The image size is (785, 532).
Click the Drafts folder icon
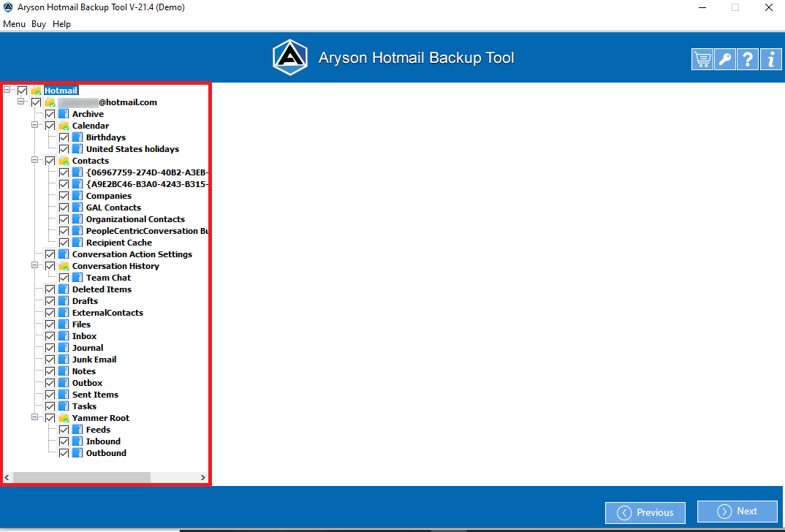[x=64, y=301]
